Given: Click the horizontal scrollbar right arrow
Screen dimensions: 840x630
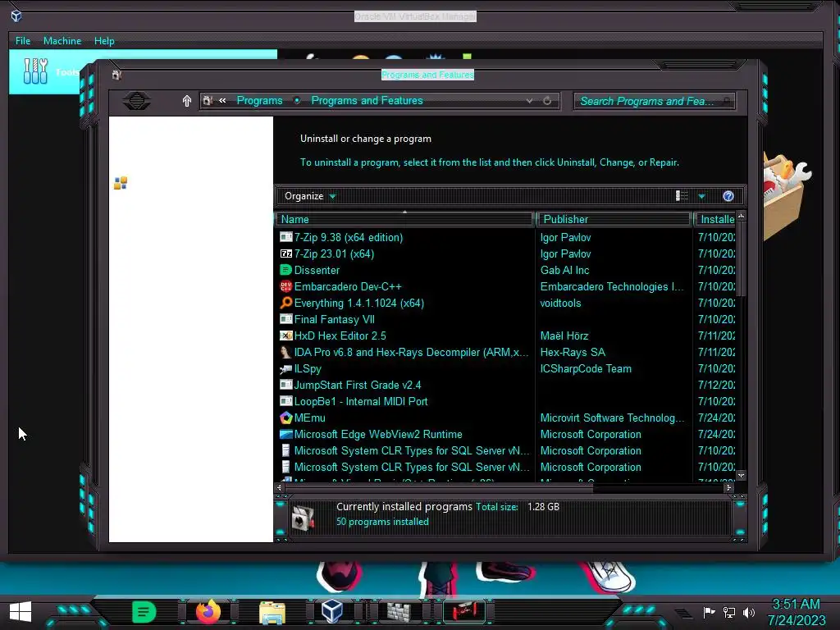Looking at the screenshot, I should coord(728,487).
